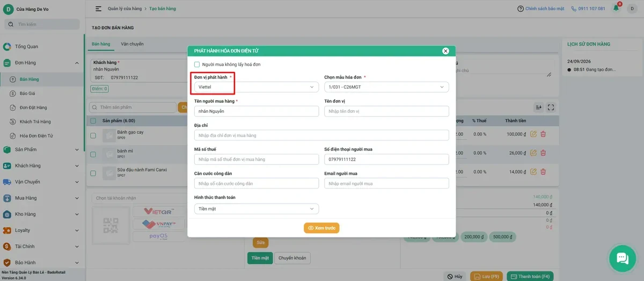Open the Đơn vị phát hành Viettel dropdown

[257, 87]
